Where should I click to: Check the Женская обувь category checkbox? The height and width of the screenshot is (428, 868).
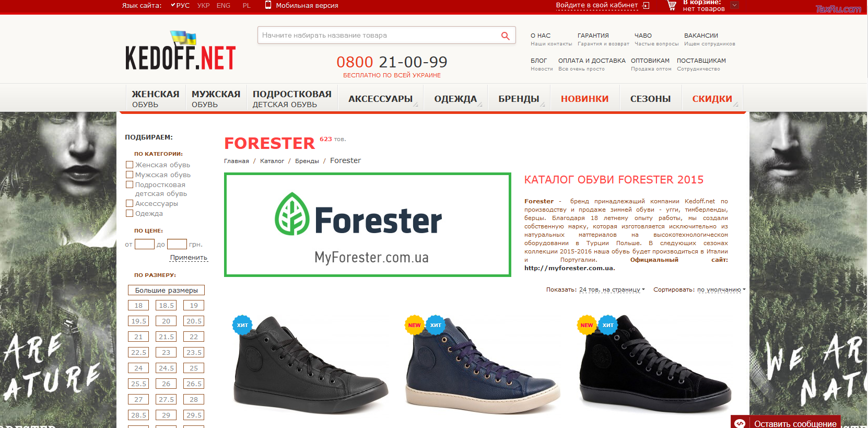tap(130, 165)
